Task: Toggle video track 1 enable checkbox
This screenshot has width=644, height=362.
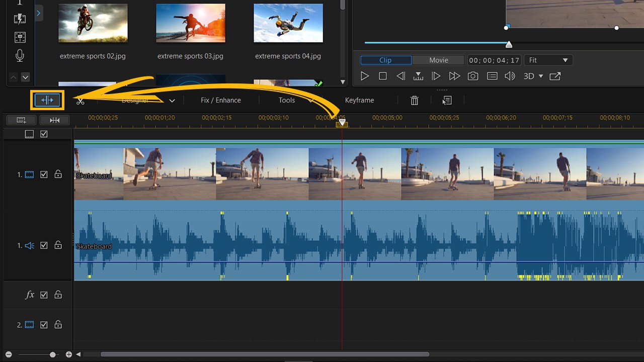Action: point(44,174)
